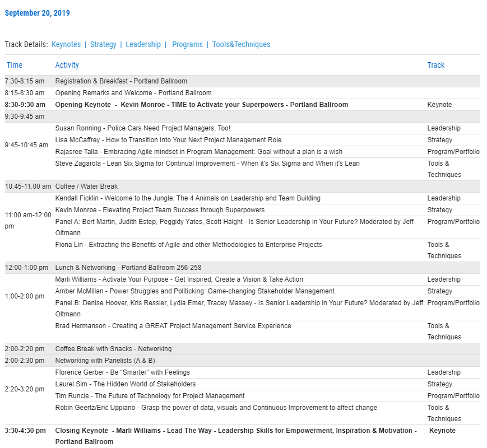Viewport: 487px width, 448px height.
Task: Click the Activity column header
Action: [x=67, y=65]
